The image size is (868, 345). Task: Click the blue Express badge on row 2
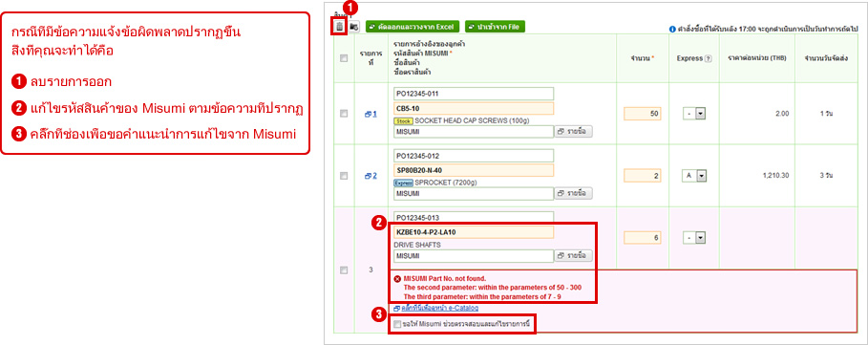(403, 183)
